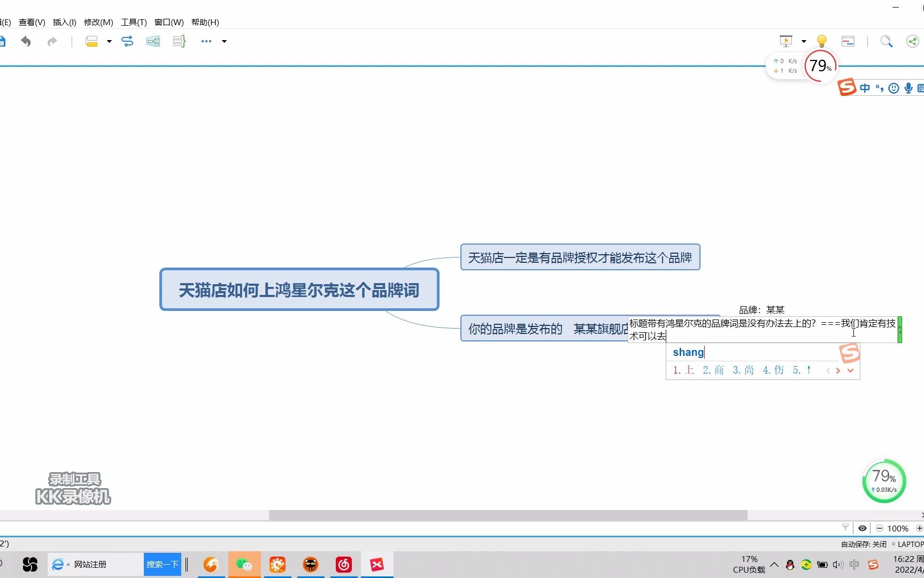The height and width of the screenshot is (578, 924).
Task: Select the subtopic 天猫店一定是有品牌授权才能发布这个品牌
Action: (x=580, y=257)
